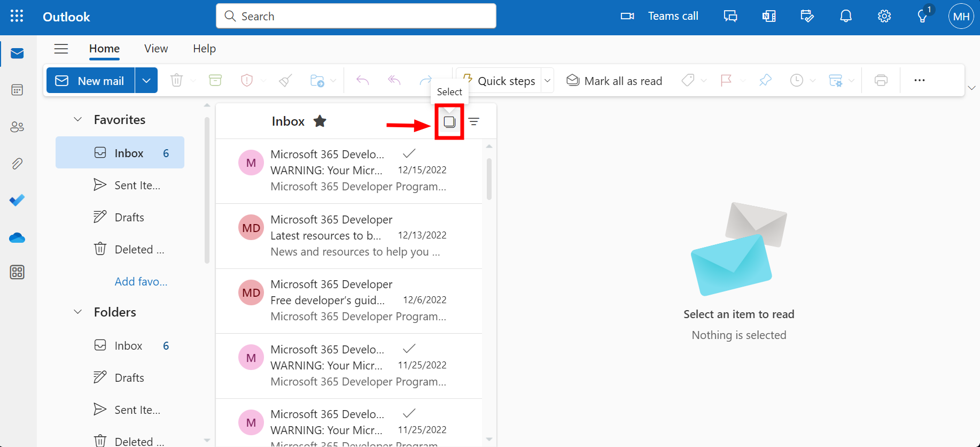Screen dimensions: 980x447
Task: Switch to the Help tab
Action: point(204,49)
